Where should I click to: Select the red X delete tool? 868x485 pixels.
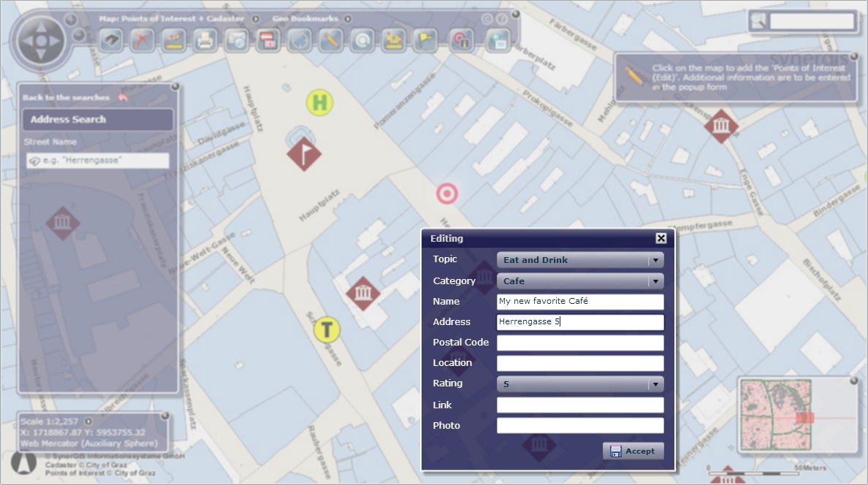(x=142, y=40)
